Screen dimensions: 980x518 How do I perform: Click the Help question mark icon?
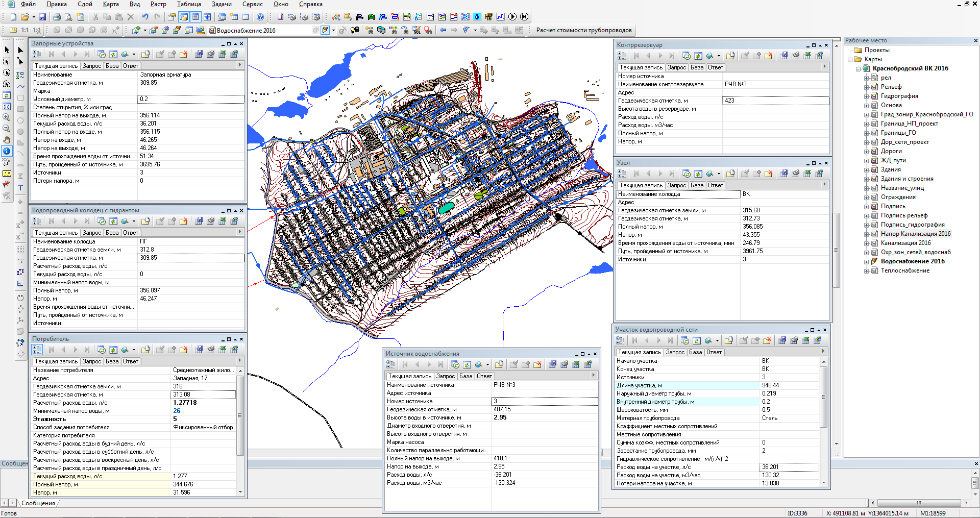260,17
